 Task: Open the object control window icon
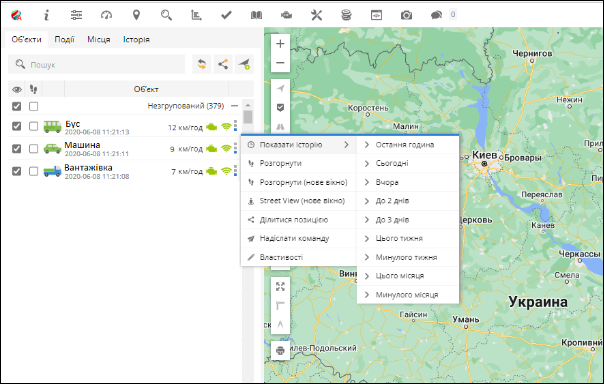click(376, 15)
